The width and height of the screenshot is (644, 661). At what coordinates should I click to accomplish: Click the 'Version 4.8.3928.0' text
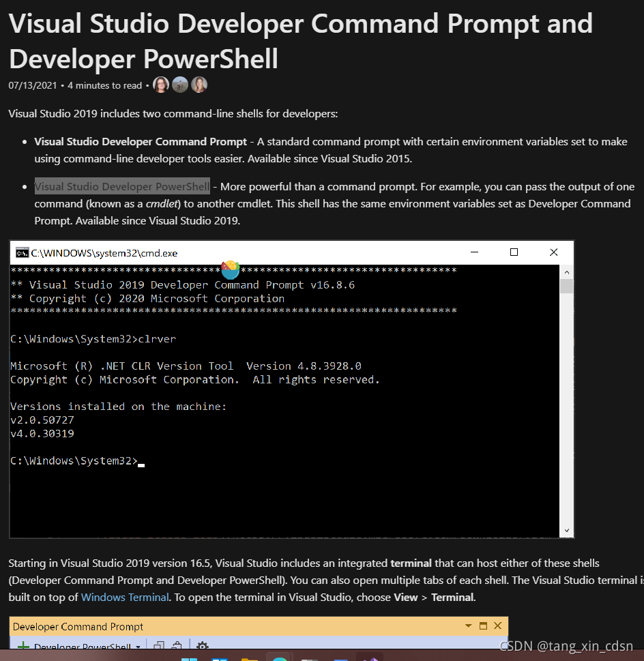coord(304,366)
